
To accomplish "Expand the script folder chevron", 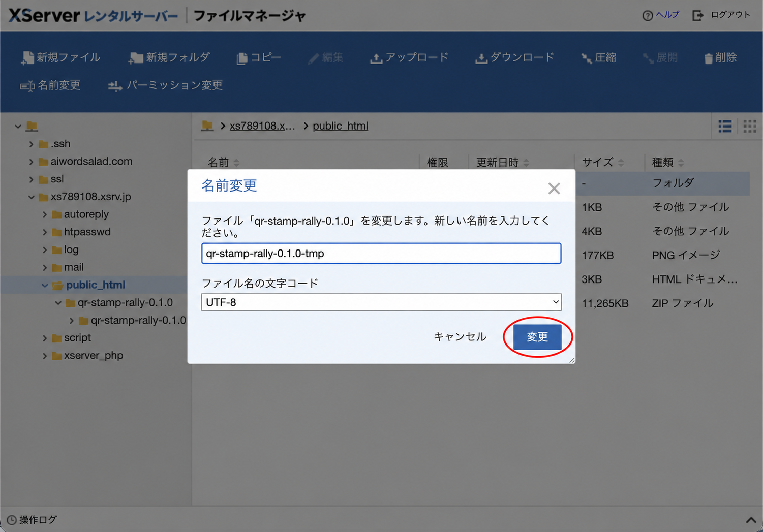I will [45, 338].
